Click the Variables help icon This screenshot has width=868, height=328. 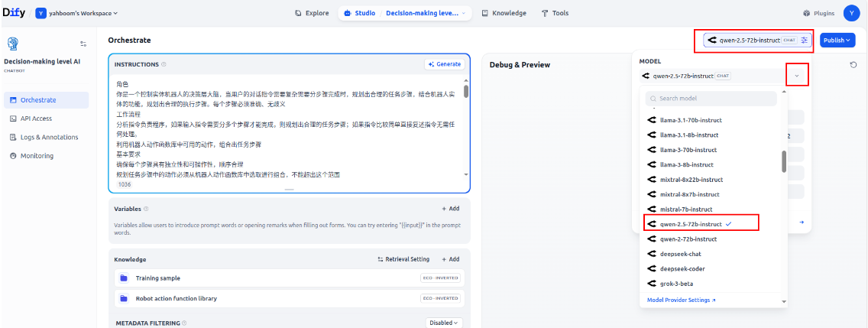[x=146, y=209]
